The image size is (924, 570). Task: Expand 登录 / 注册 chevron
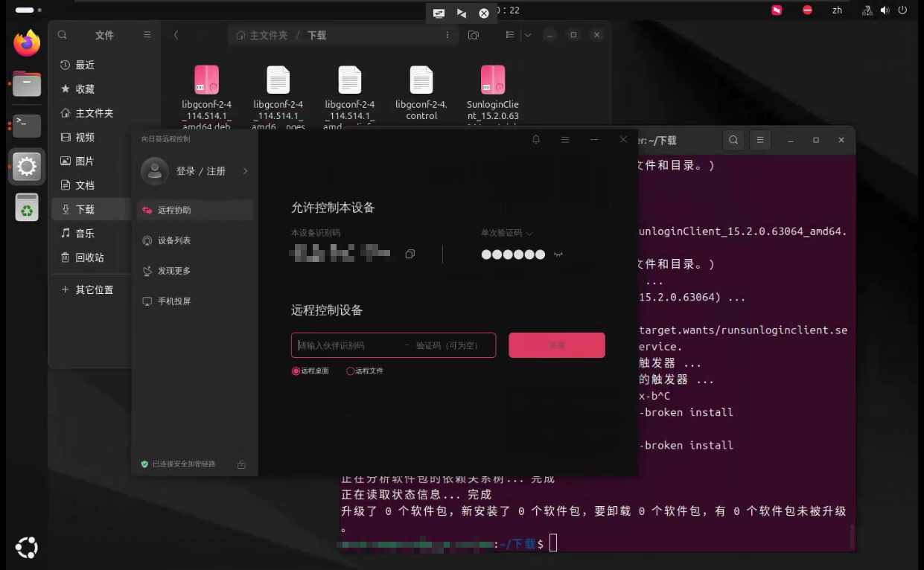click(x=245, y=171)
